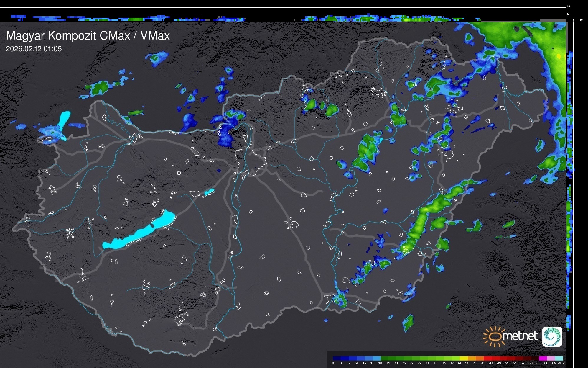Click small cyan Lake Velence marker
588x368 pixels.
pyautogui.click(x=209, y=192)
